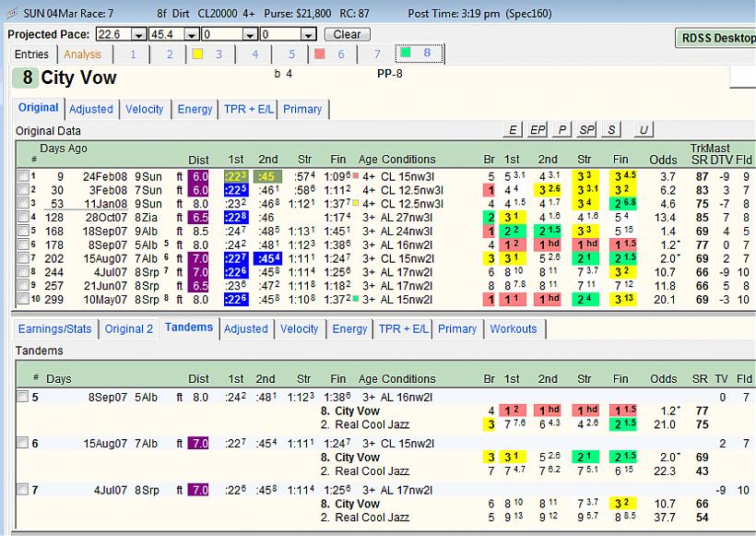Switch to the Analysis tab
The image size is (756, 536).
[x=82, y=54]
